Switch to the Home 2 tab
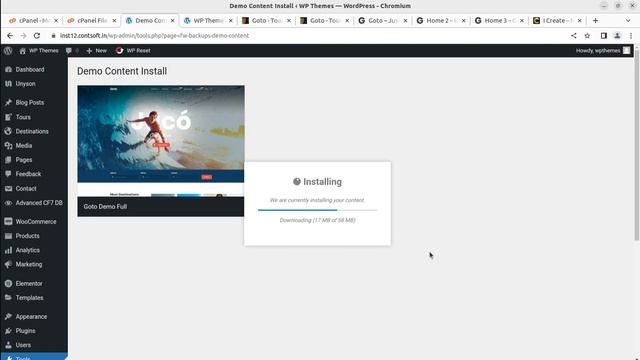Screen dimensions: 640x360 click(441, 20)
